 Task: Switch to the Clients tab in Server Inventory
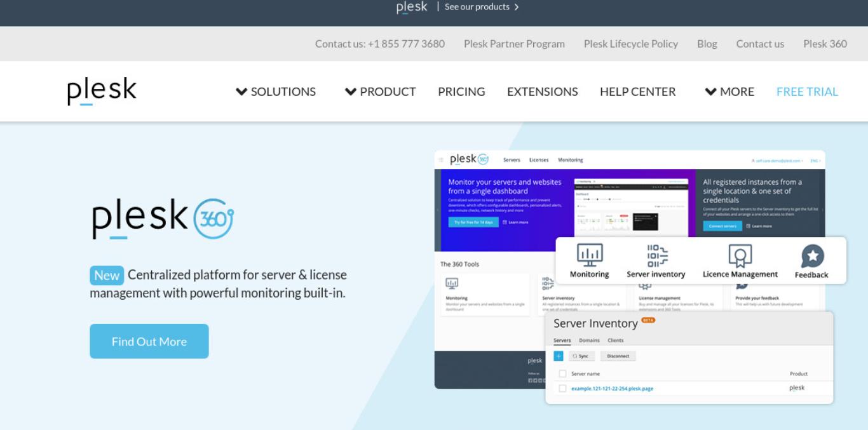pyautogui.click(x=616, y=340)
